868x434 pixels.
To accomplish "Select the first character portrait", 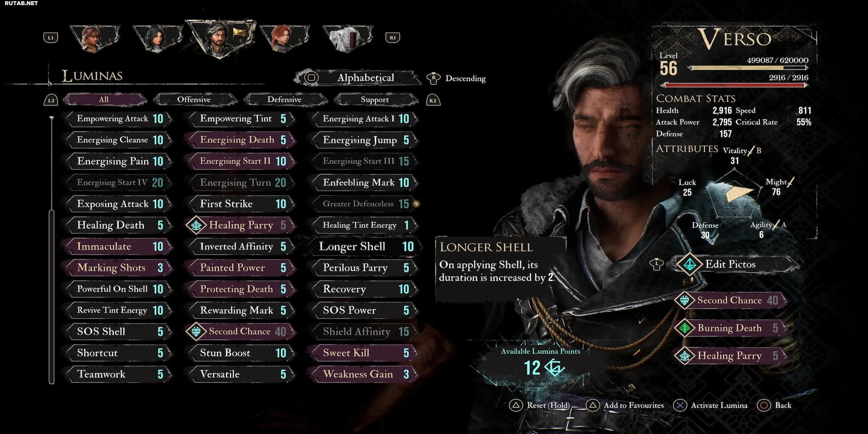I will (95, 38).
